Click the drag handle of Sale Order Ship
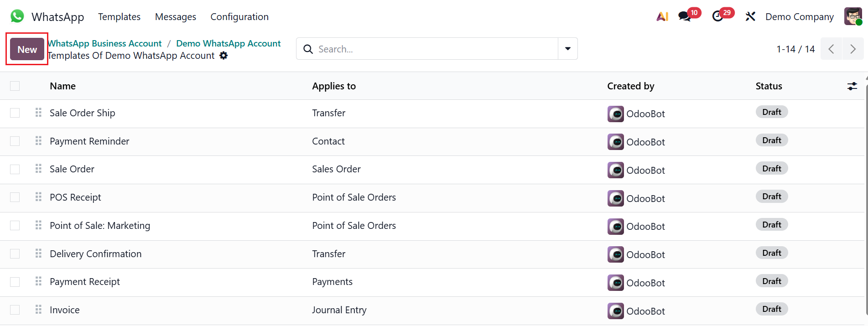The width and height of the screenshot is (868, 326). click(38, 113)
